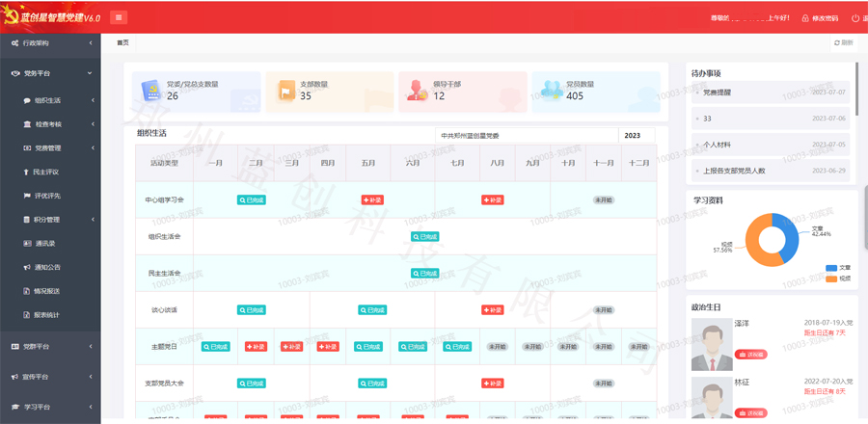The height and width of the screenshot is (424, 868).
Task: Click the people icon on 党员数量 card
Action: 552,91
